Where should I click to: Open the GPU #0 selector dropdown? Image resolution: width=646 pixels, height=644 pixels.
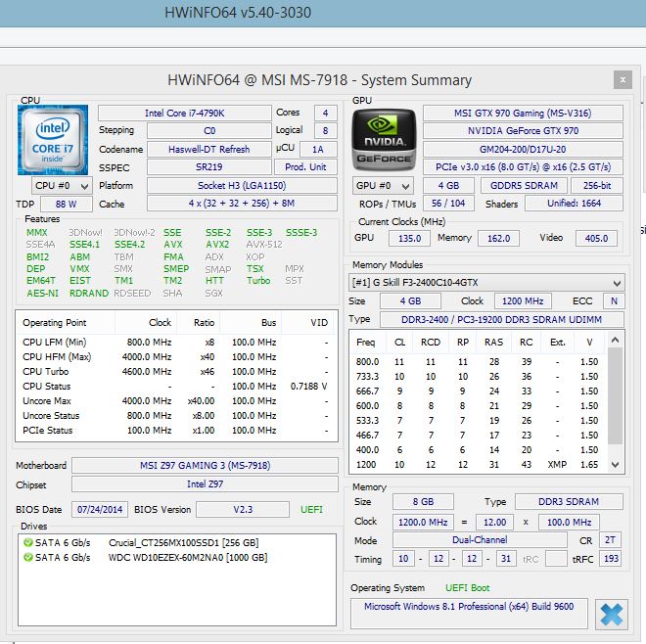coord(383,186)
